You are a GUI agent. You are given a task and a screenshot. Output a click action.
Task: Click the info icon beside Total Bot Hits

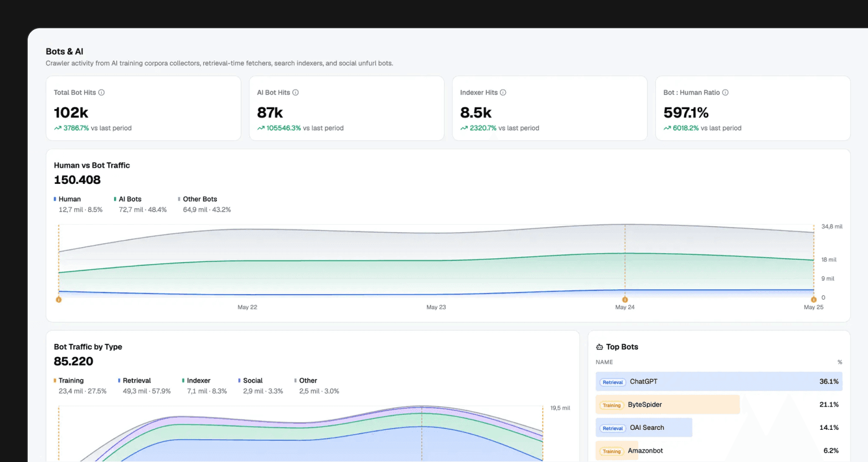pos(101,93)
